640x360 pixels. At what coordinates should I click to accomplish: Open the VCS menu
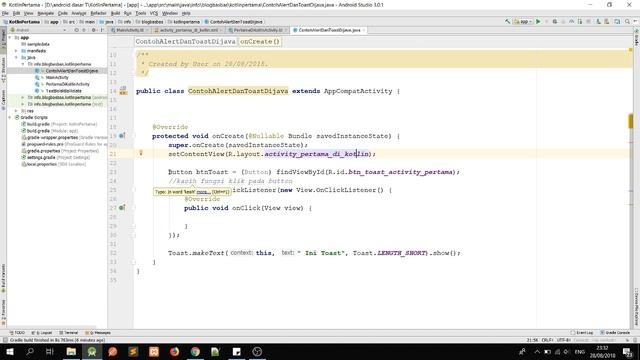[x=153, y=13]
